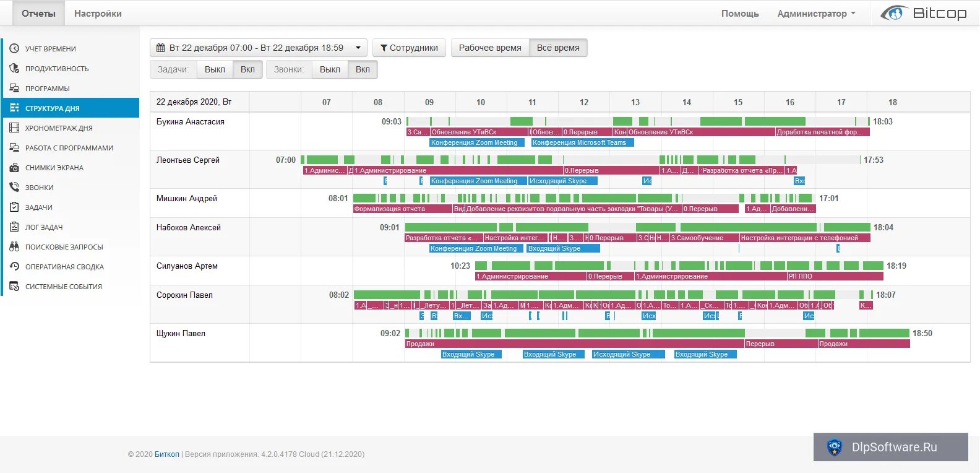This screenshot has height=473, width=980.
Task: Open the Оперативная сводка section
Action: click(x=71, y=266)
